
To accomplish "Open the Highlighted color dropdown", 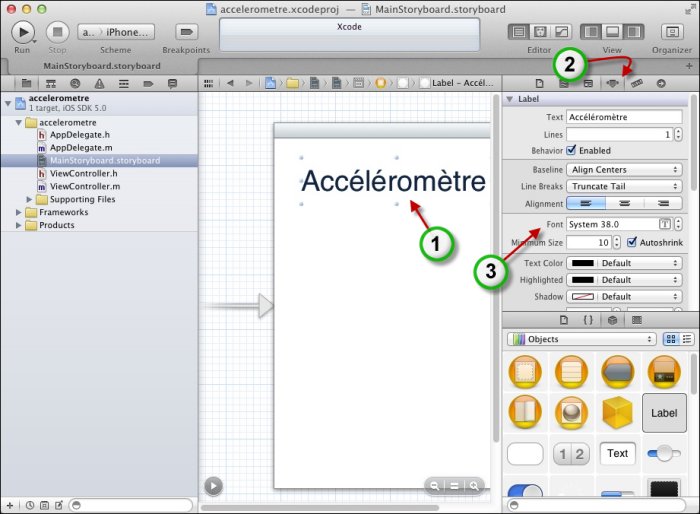I will (x=624, y=280).
